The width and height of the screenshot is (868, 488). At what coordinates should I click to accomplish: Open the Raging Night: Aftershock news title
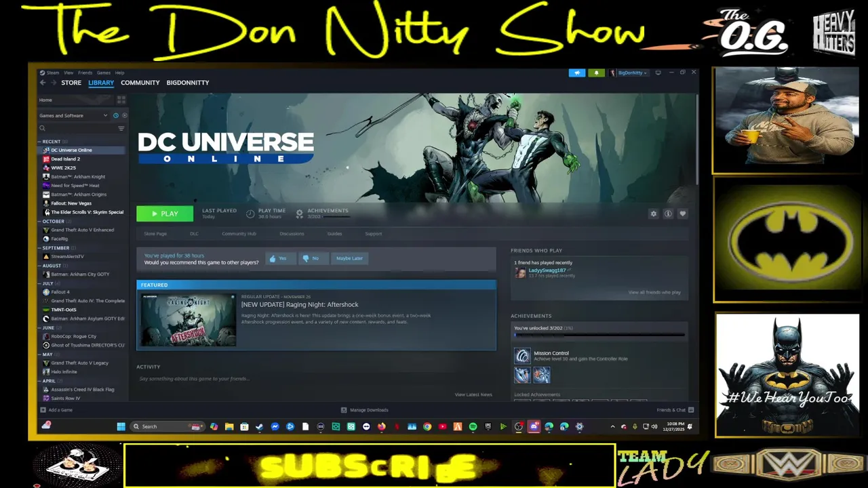(x=300, y=304)
